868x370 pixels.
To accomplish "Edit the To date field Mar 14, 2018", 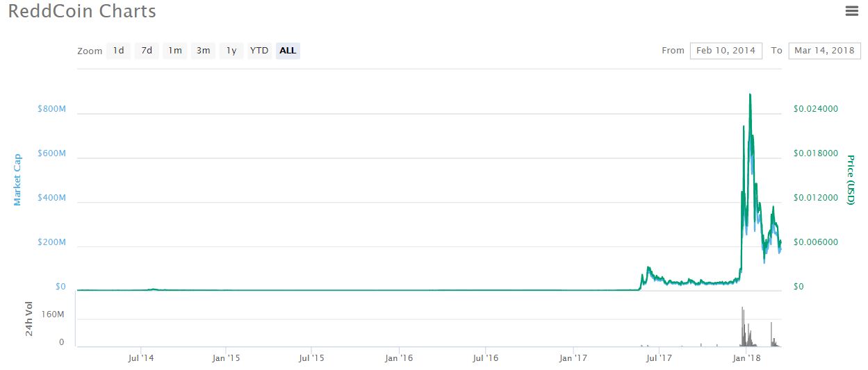I will pyautogui.click(x=824, y=51).
